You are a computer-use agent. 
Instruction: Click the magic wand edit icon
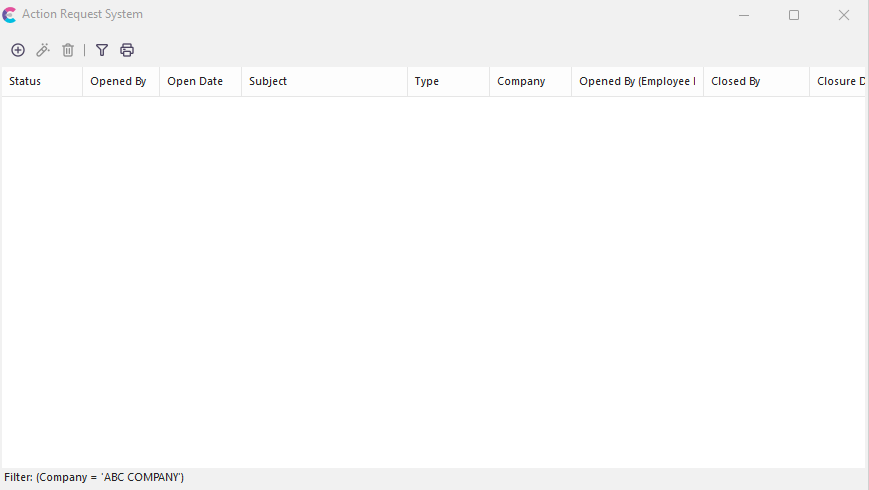43,50
